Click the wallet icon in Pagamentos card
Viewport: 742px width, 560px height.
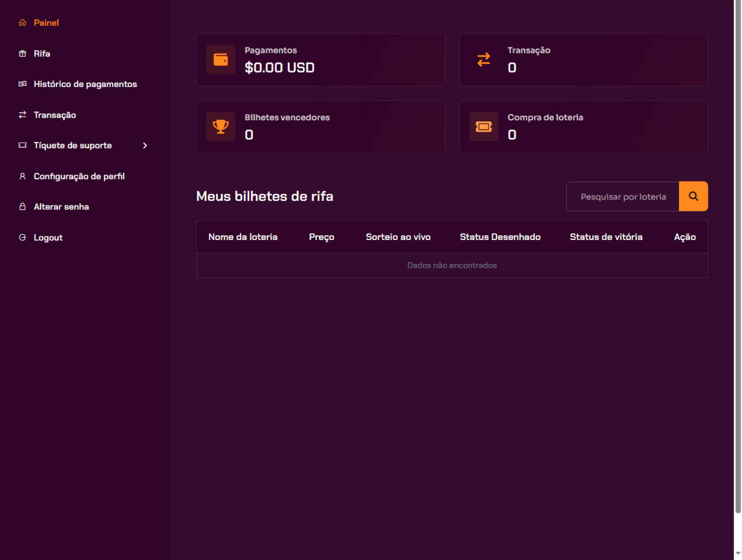point(221,60)
